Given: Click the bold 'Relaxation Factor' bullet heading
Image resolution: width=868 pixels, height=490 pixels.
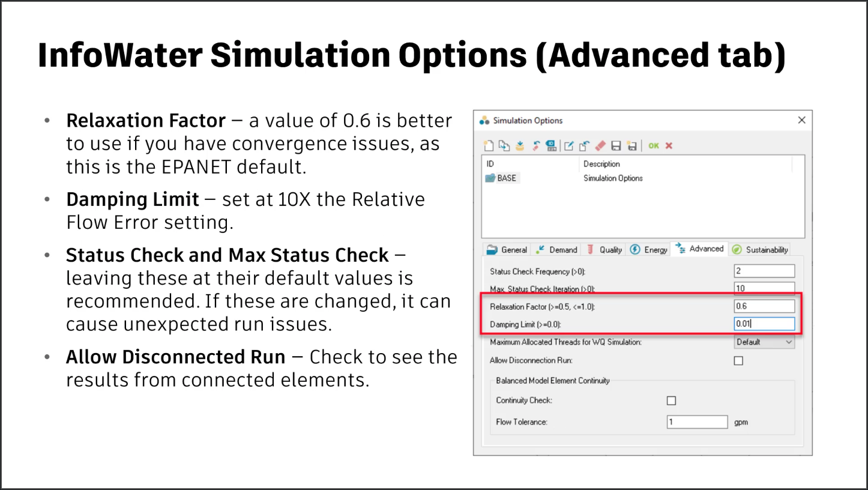Looking at the screenshot, I should [x=146, y=121].
